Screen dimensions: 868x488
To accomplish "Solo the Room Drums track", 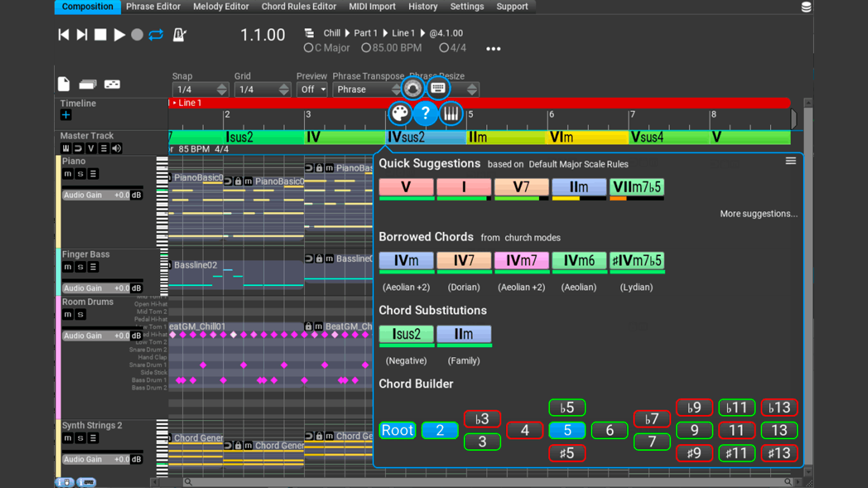I will click(81, 315).
